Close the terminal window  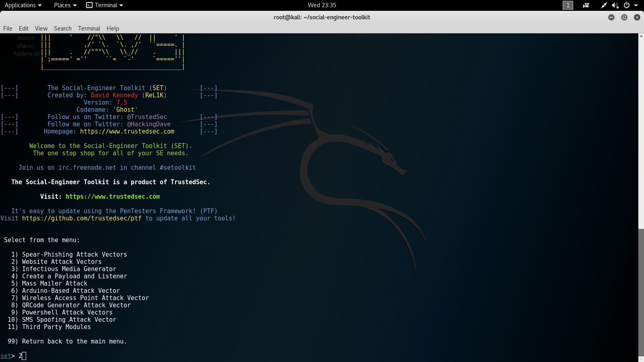[637, 17]
